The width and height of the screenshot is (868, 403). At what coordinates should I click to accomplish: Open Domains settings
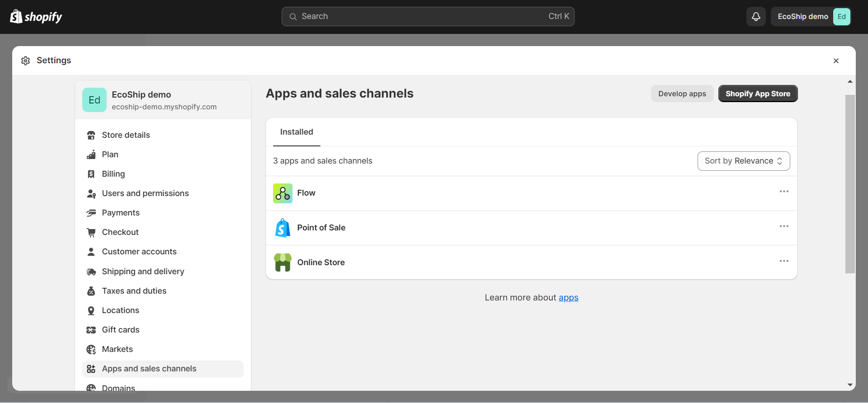point(163,387)
